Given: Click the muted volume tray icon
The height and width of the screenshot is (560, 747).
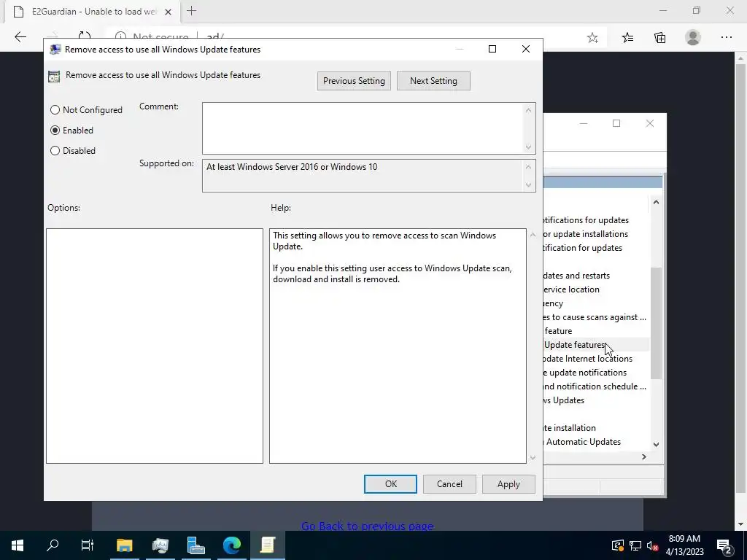Looking at the screenshot, I should pyautogui.click(x=653, y=545).
